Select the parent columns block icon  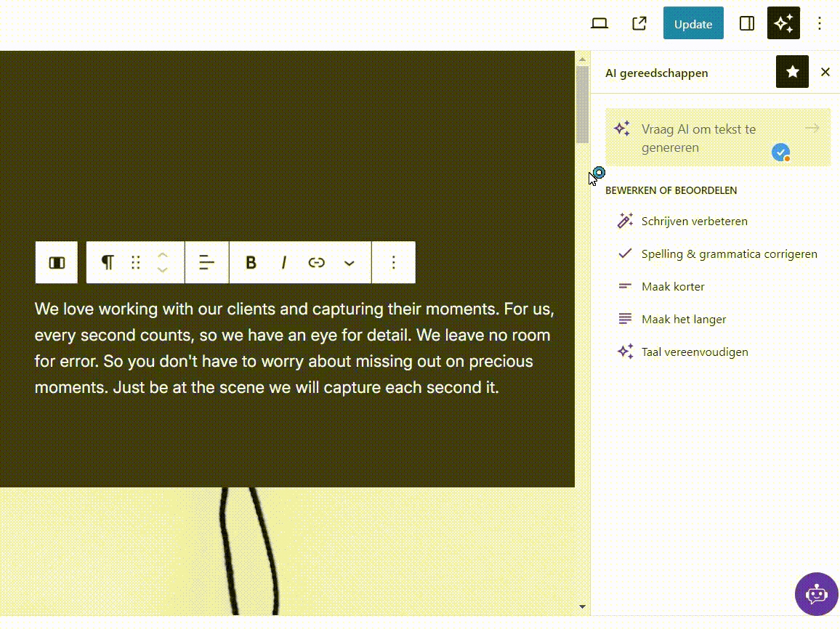point(57,262)
